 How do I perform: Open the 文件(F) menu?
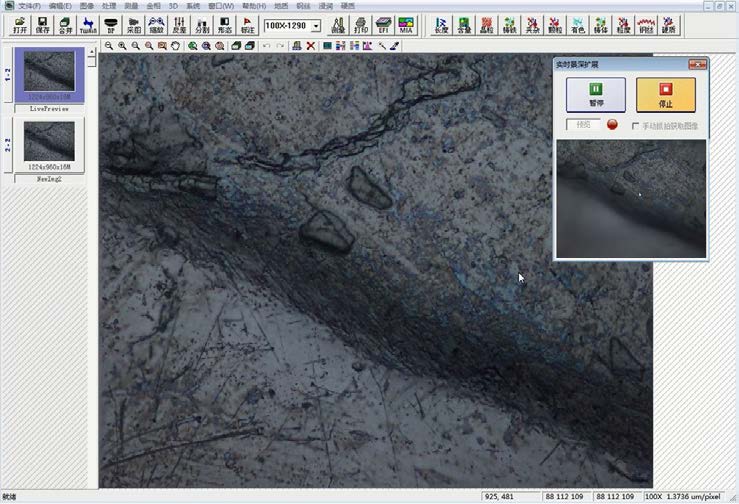(29, 6)
